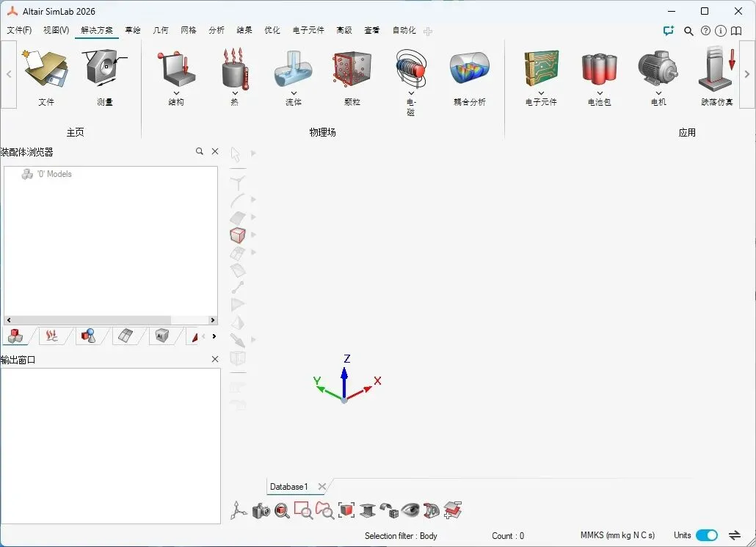Viewport: 756px width, 547px height.
Task: Open the documentation book icon
Action: coord(736,31)
